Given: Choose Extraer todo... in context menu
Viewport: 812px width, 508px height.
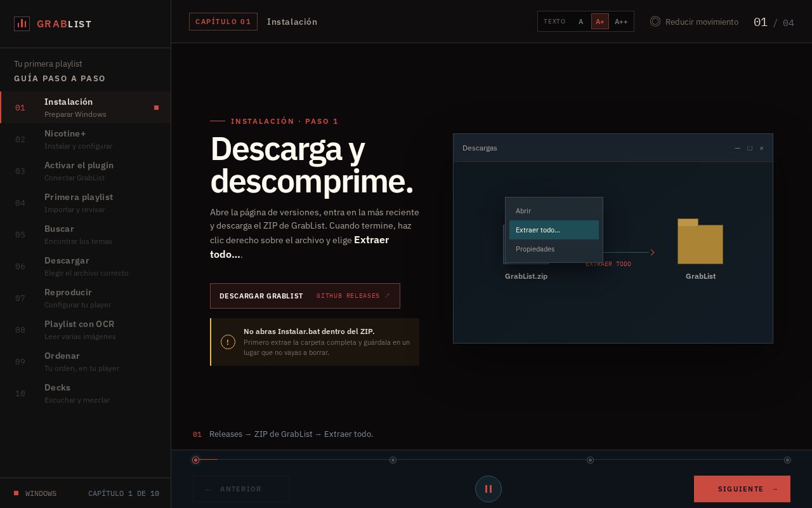Looking at the screenshot, I should (x=554, y=230).
